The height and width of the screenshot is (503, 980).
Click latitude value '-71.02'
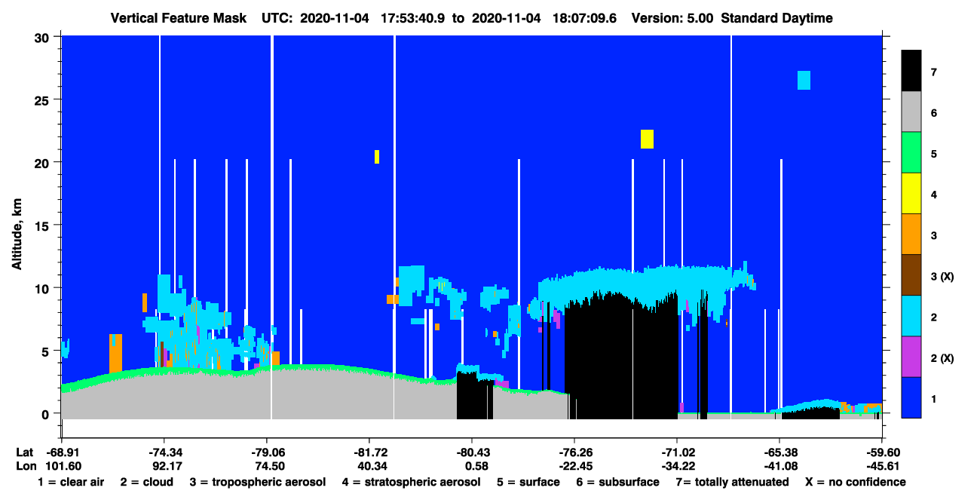(677, 452)
